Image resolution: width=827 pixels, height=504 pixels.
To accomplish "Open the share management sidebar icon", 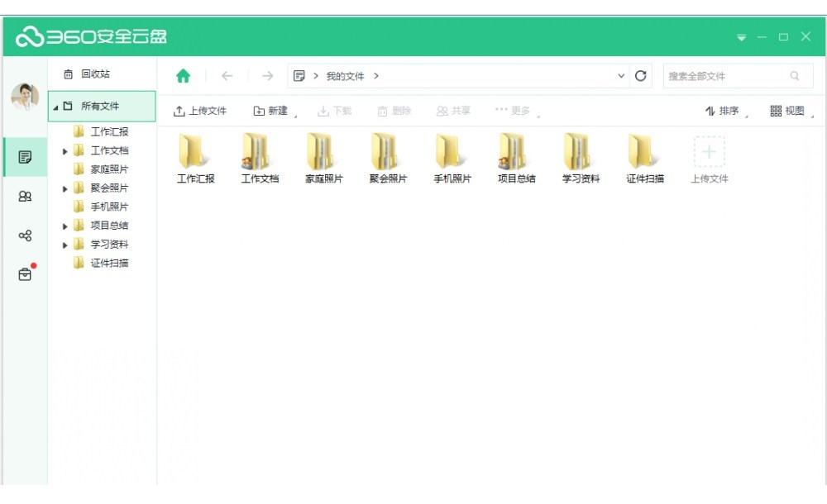I will [x=25, y=235].
